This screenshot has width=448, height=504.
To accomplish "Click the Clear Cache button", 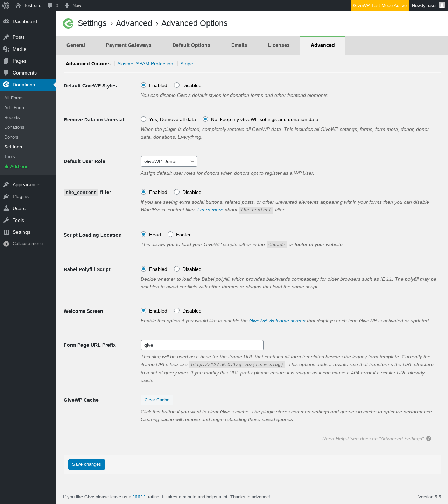I will (157, 400).
